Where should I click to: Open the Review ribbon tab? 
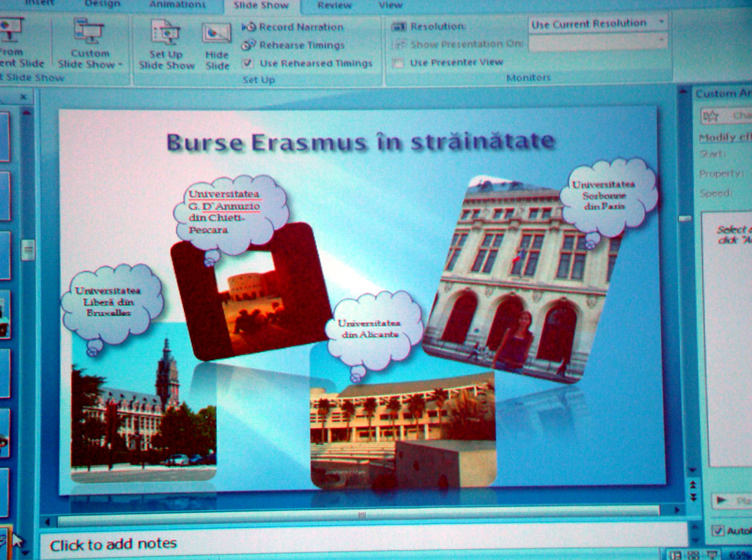coord(334,6)
